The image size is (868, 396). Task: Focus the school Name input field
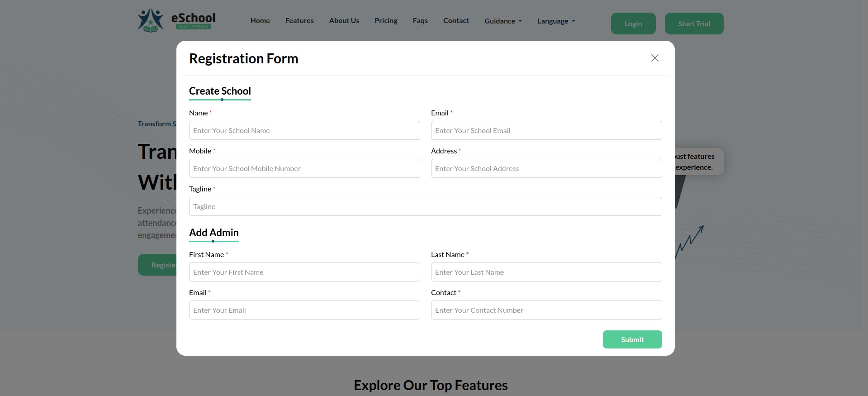point(304,130)
